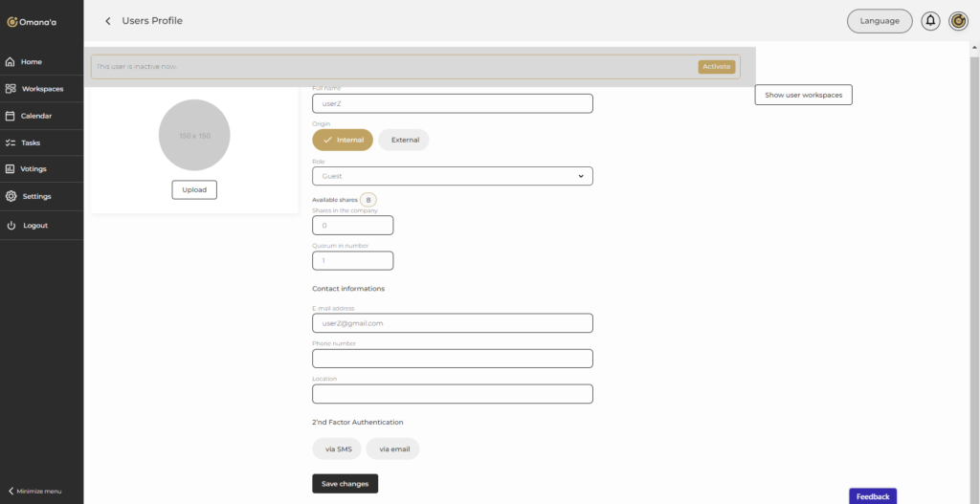Click the Calendar sidebar icon
980x504 pixels.
[11, 116]
